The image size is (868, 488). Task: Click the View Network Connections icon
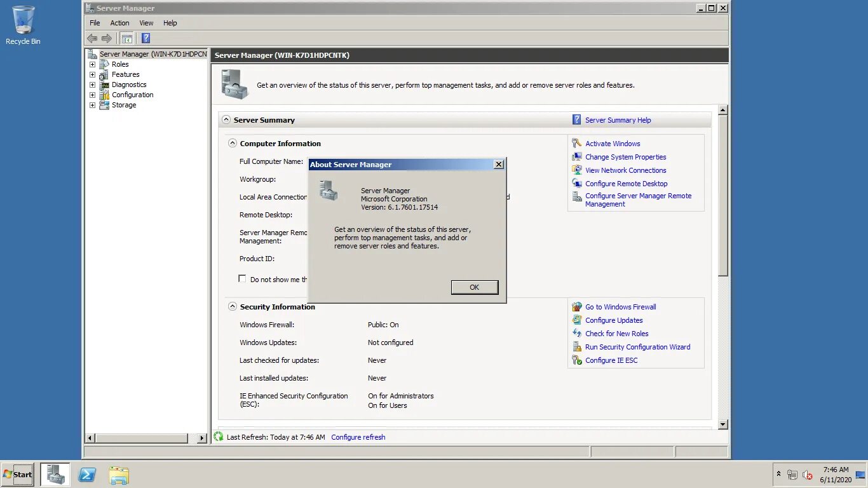[x=576, y=170]
